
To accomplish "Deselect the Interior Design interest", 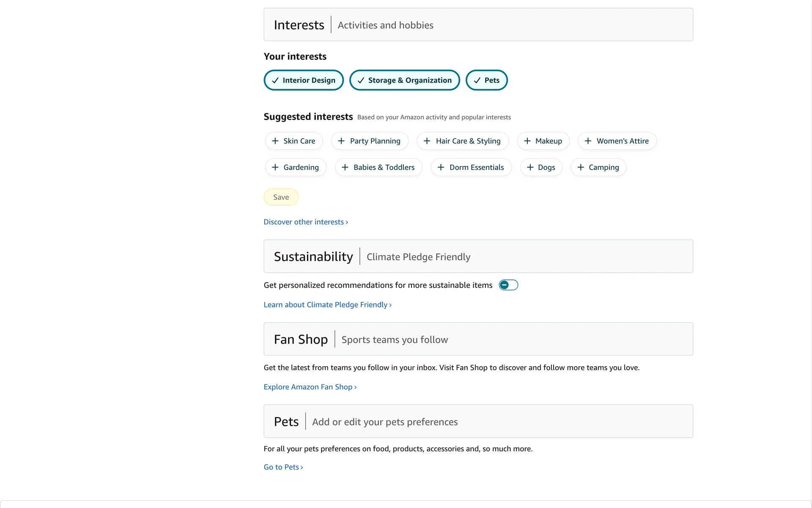I will (x=303, y=80).
